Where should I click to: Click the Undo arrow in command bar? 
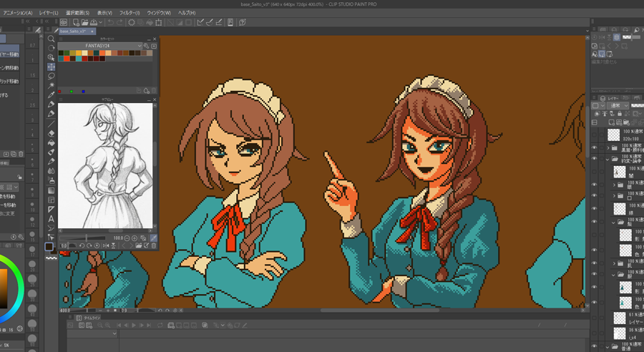tap(111, 23)
